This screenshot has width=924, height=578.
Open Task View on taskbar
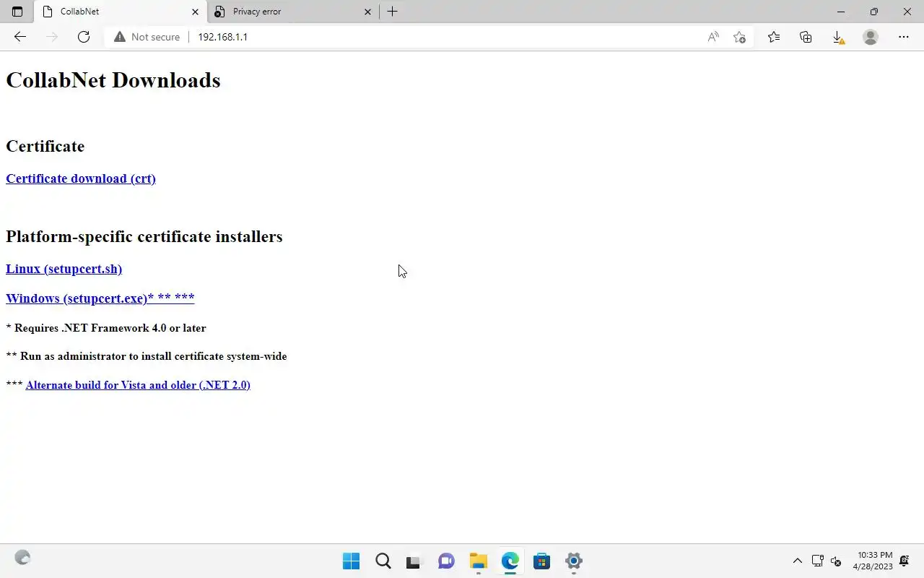point(413,561)
